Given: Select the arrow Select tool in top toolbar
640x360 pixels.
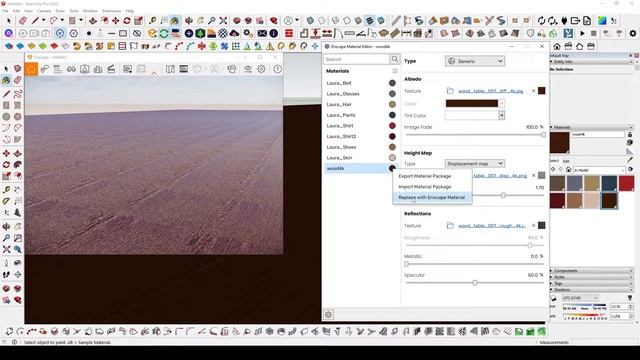Looking at the screenshot, I should [9, 20].
